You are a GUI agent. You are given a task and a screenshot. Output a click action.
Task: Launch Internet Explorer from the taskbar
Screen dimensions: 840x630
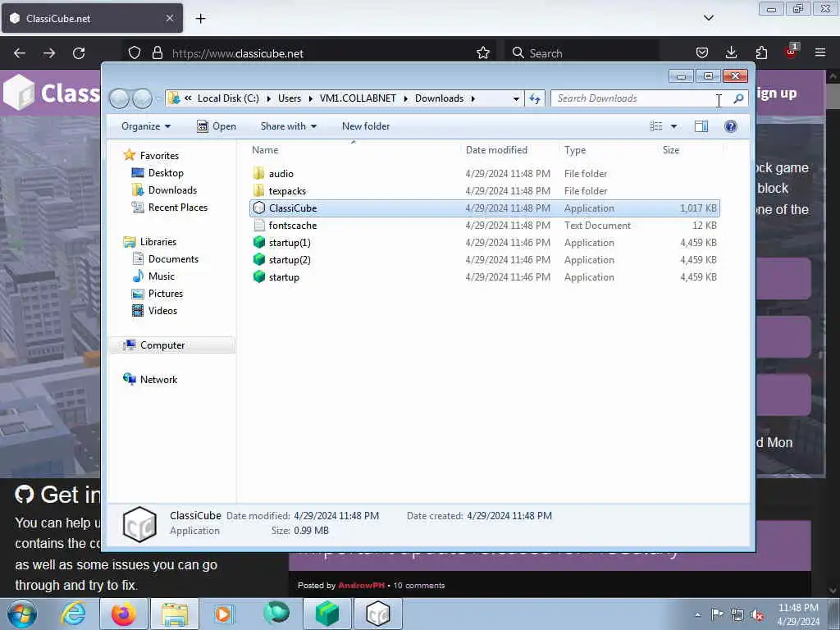tap(73, 614)
